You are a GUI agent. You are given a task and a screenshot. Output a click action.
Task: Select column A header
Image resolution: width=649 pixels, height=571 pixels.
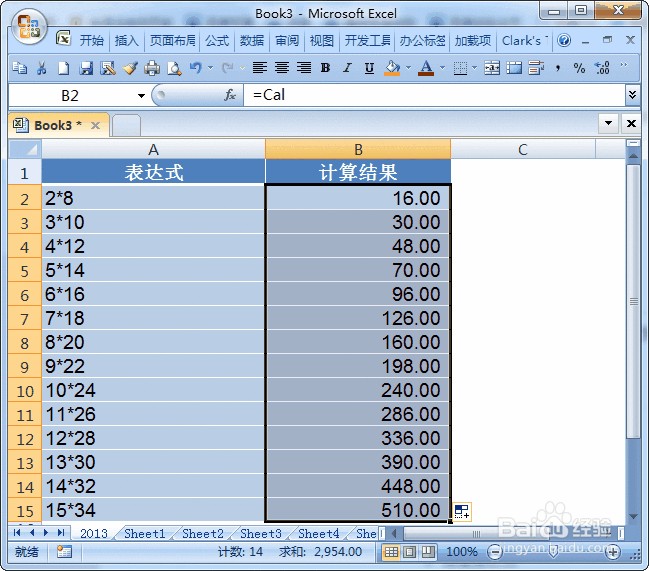[x=153, y=149]
